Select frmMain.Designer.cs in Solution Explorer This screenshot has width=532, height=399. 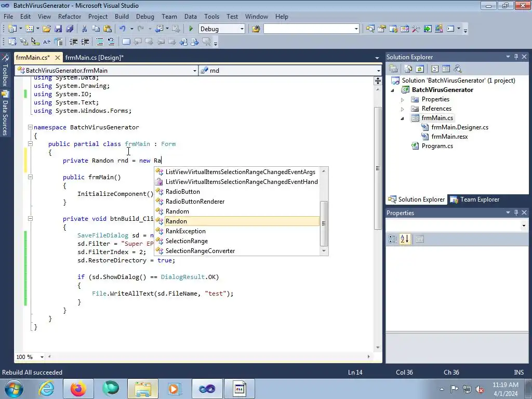[459, 127]
